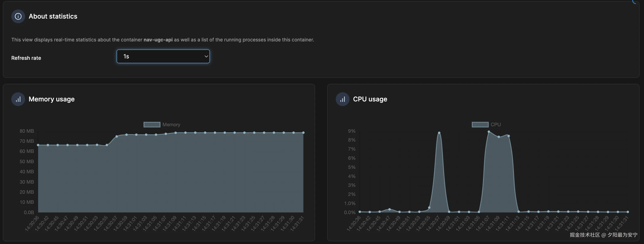The height and width of the screenshot is (244, 644).
Task: Click the highest CPU point at 14:31:07
Action: click(489, 132)
